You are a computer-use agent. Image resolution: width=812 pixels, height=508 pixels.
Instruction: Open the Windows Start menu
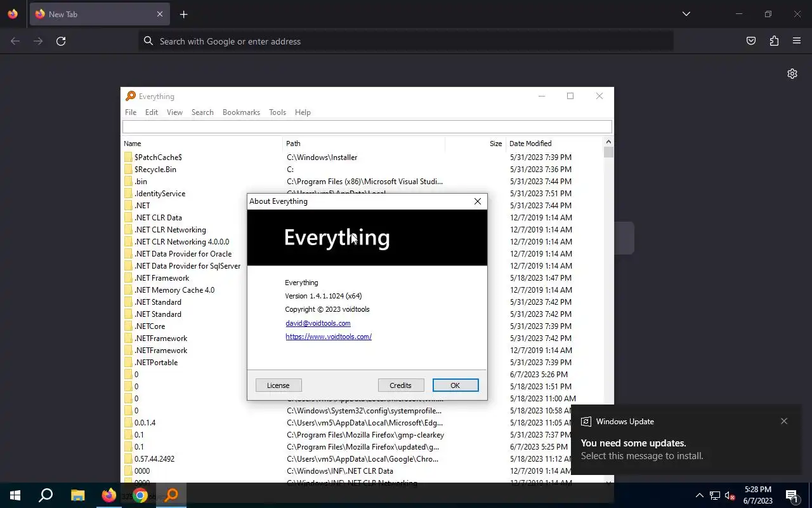click(15, 495)
